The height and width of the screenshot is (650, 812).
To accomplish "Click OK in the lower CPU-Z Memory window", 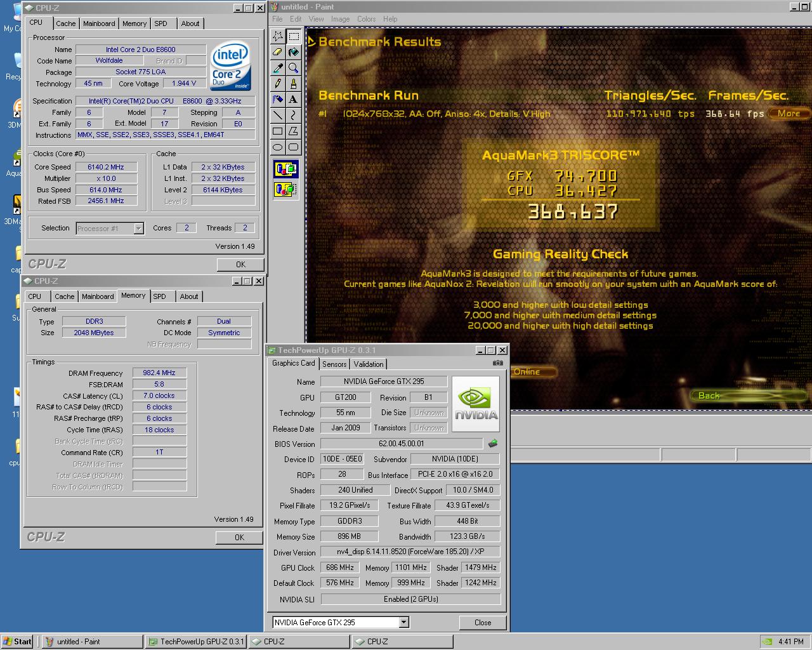I will tap(239, 537).
